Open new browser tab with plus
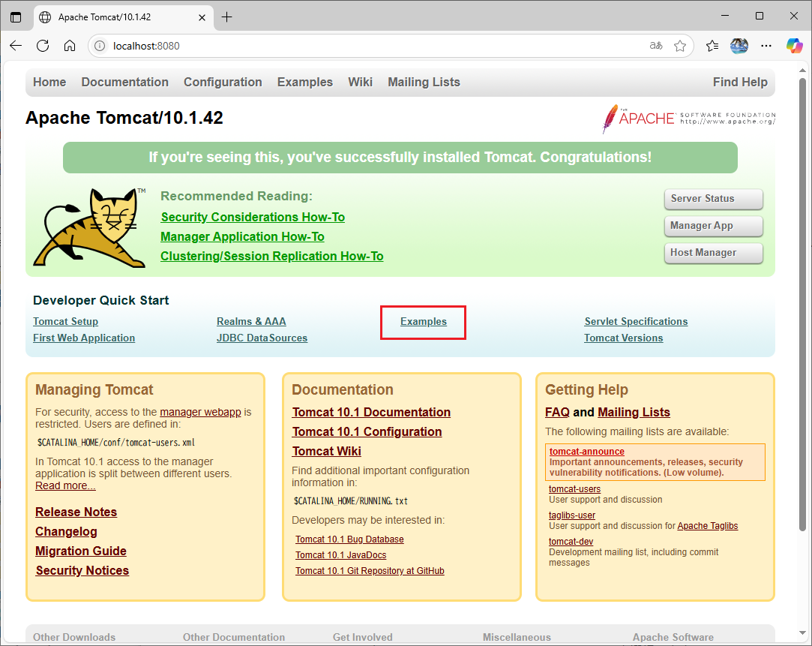This screenshot has width=812, height=646. [x=227, y=17]
